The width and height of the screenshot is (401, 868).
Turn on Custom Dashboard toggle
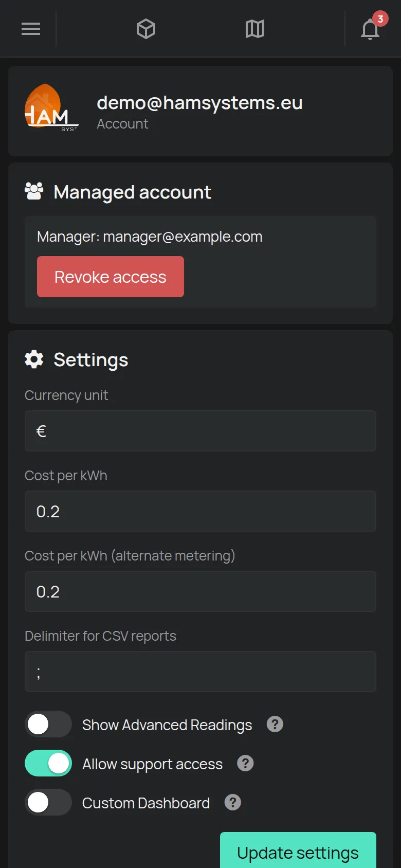pos(48,803)
